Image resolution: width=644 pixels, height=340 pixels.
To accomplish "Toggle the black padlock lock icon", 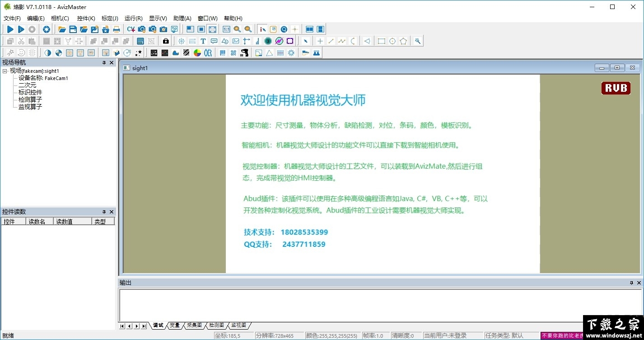I will (166, 41).
